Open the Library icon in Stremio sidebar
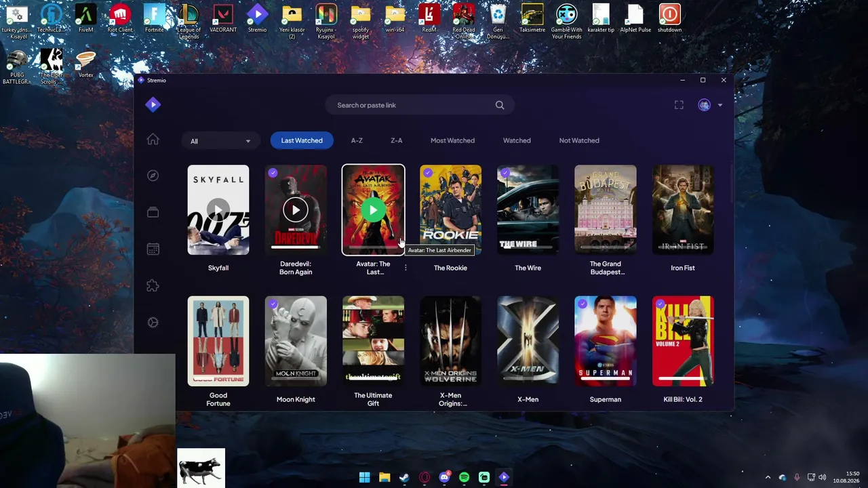The width and height of the screenshot is (868, 488). tap(153, 212)
